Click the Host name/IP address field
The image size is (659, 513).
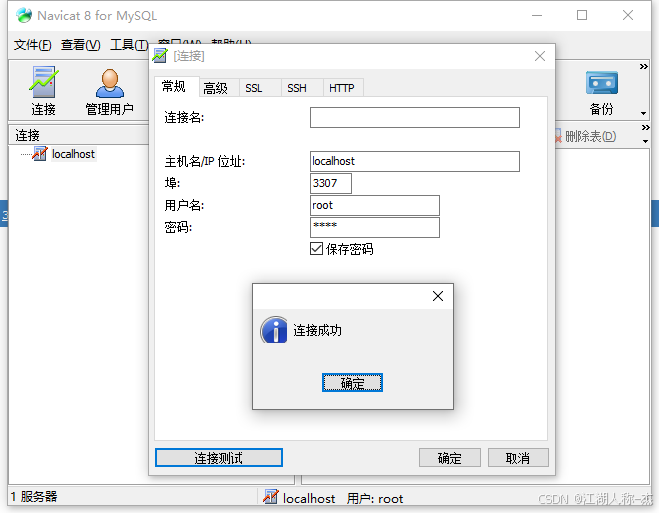click(415, 161)
